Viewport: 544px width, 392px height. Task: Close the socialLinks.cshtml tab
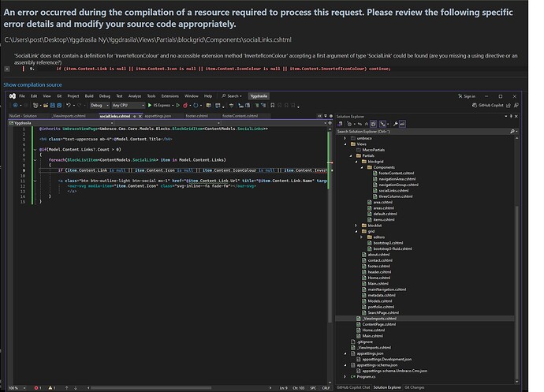pos(140,116)
